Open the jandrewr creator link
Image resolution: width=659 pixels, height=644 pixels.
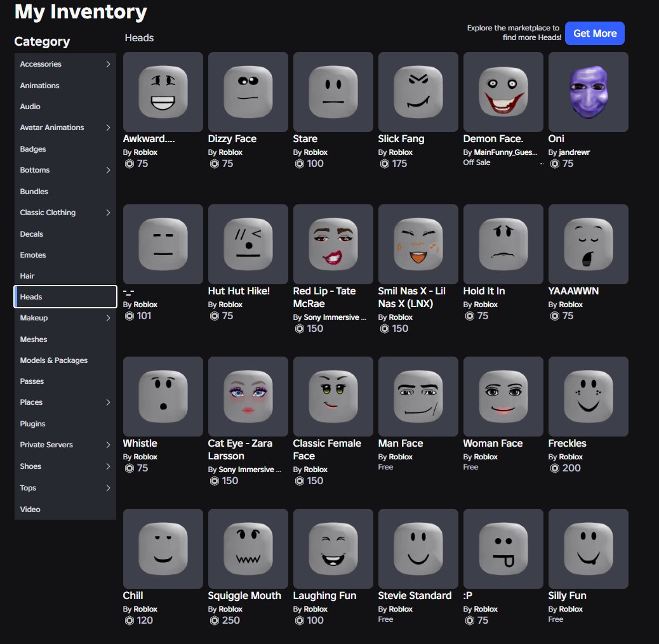click(574, 152)
